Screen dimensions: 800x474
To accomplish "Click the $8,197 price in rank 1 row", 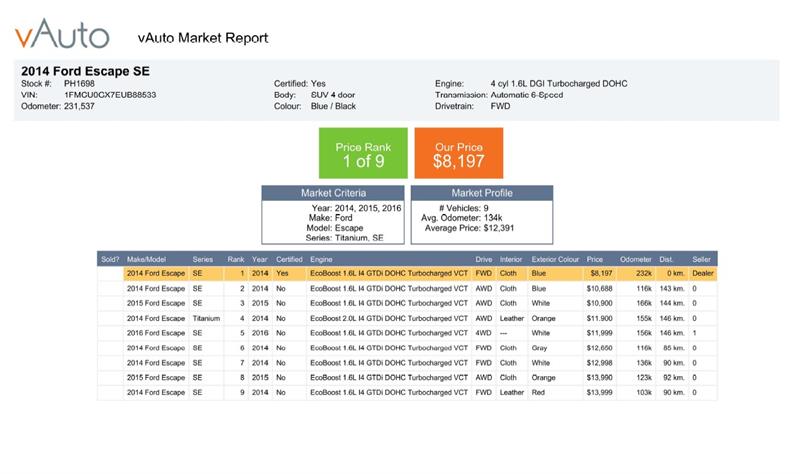I will pos(601,273).
